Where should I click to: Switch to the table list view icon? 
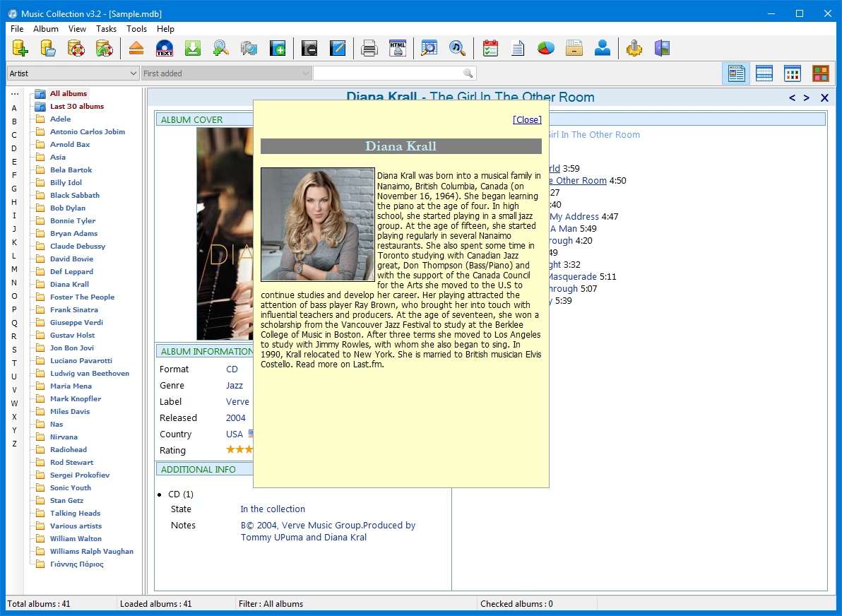point(764,73)
